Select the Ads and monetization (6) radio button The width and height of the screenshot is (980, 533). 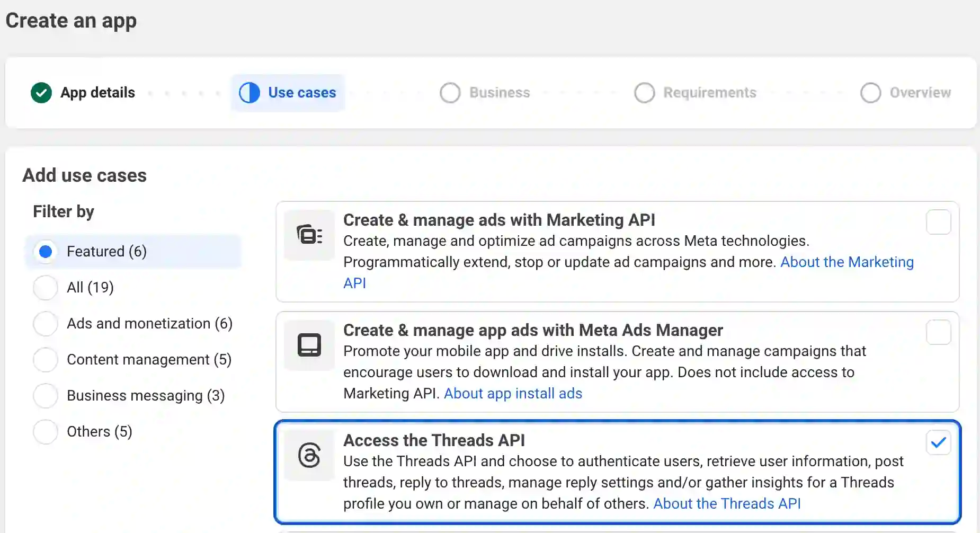(46, 323)
